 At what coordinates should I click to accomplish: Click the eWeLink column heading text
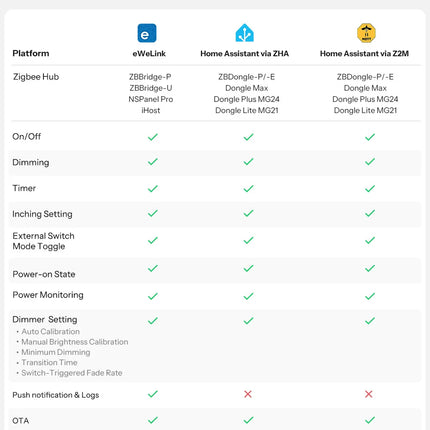149,53
